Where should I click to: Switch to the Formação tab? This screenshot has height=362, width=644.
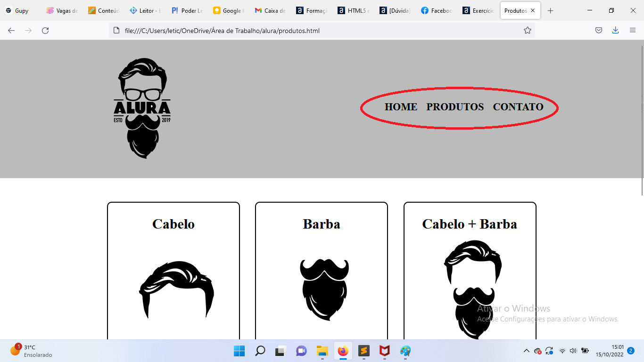[311, 10]
